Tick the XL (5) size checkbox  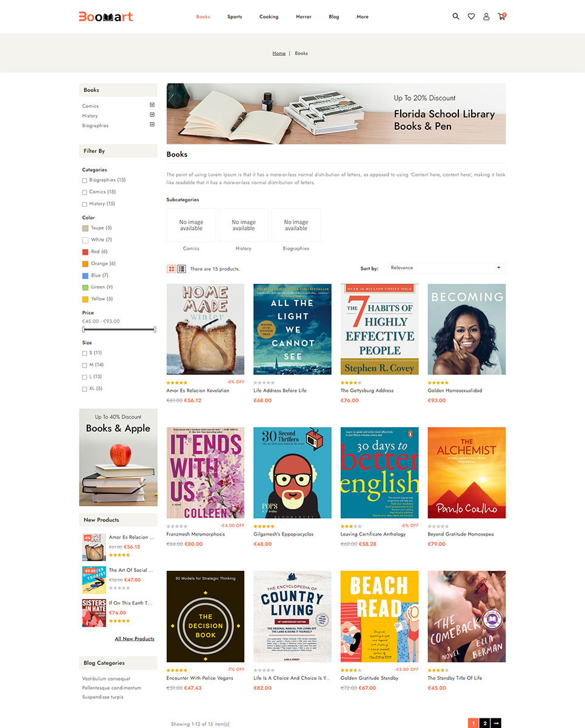click(84, 389)
